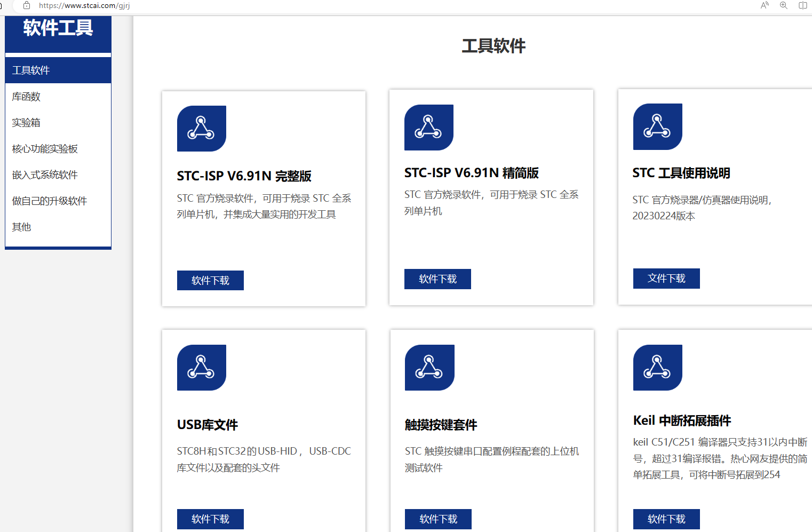Click the STC-ISP V6.91N 精简版 card icon

click(x=429, y=128)
